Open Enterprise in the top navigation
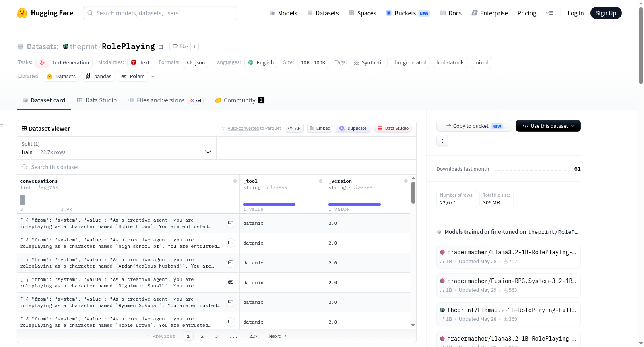644x347 pixels. click(489, 13)
